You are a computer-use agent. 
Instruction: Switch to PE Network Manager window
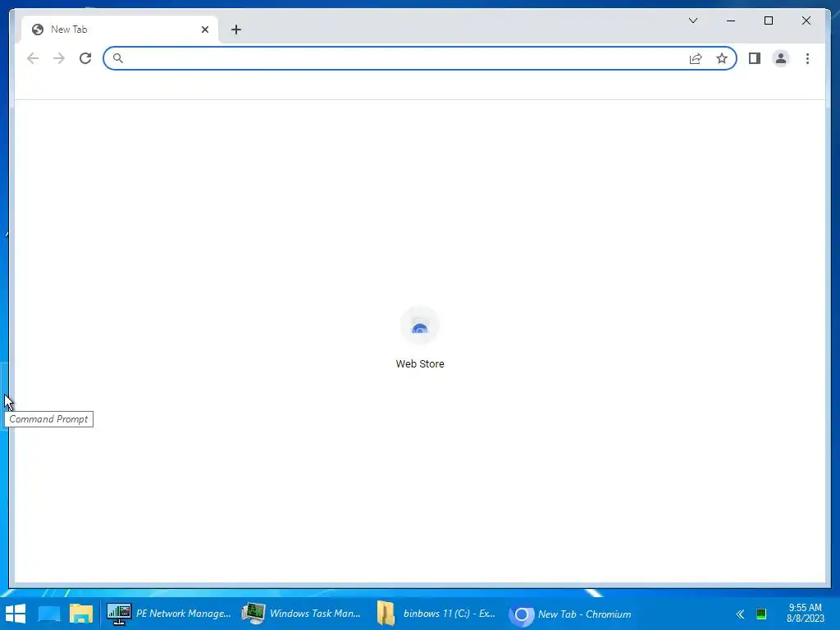(x=169, y=614)
